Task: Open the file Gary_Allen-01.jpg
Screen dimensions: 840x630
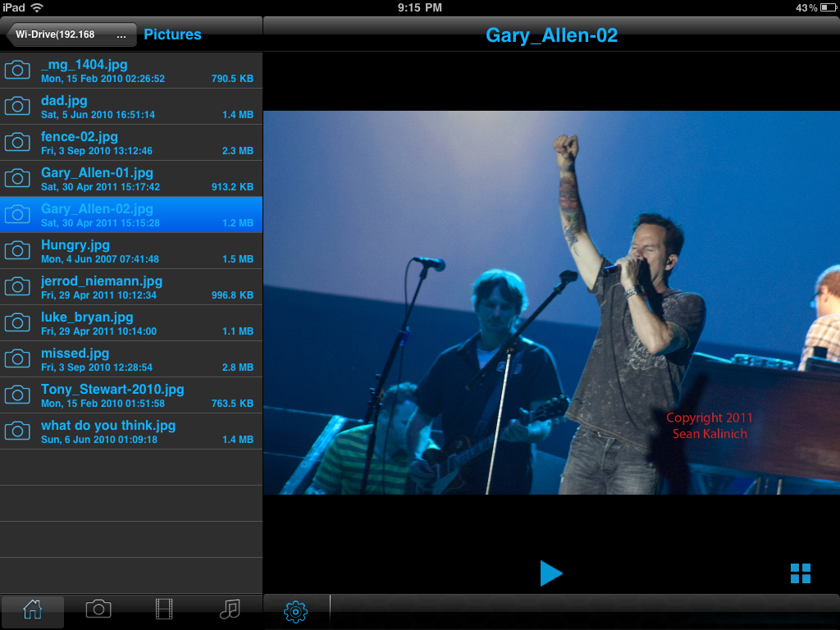Action: [x=131, y=178]
